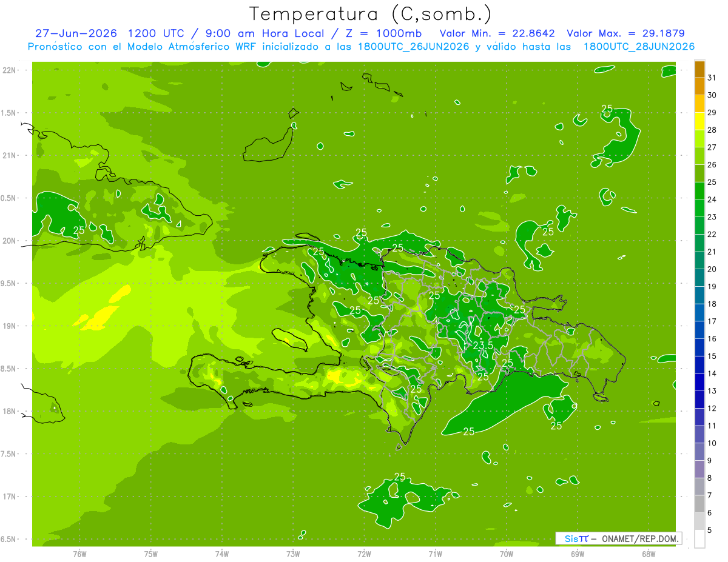Click the '76W' longitude axis label

(x=79, y=554)
